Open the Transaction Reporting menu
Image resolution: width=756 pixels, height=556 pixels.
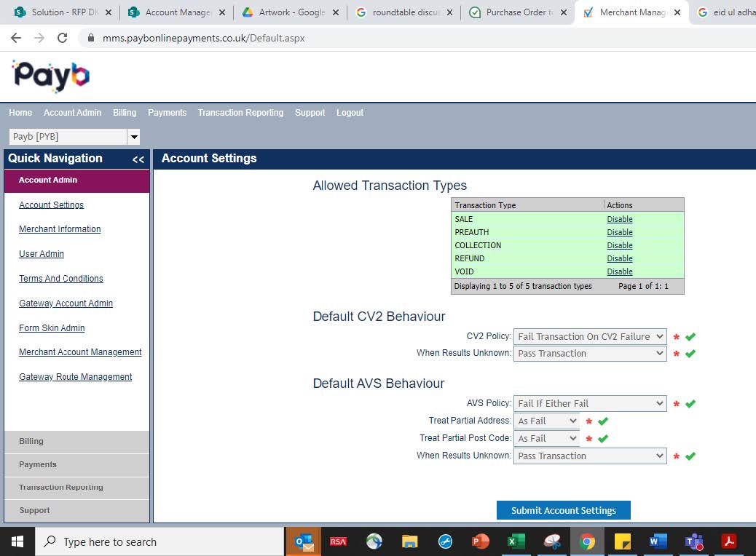point(240,113)
